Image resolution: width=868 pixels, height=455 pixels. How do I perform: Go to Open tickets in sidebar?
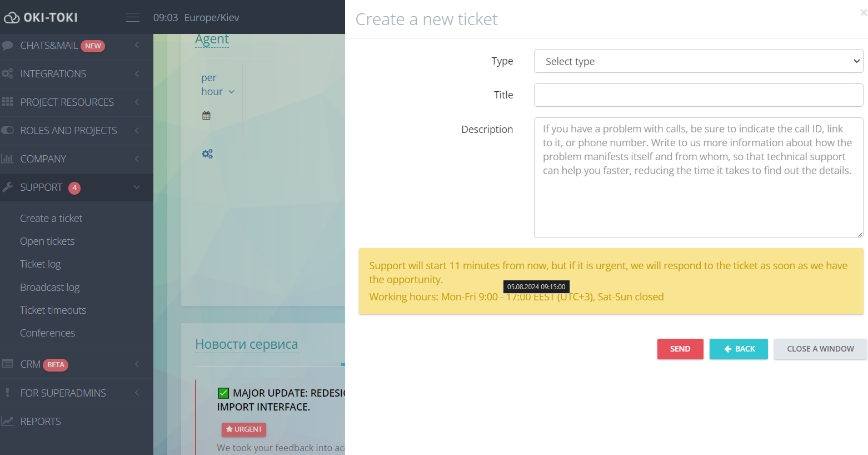(47, 241)
